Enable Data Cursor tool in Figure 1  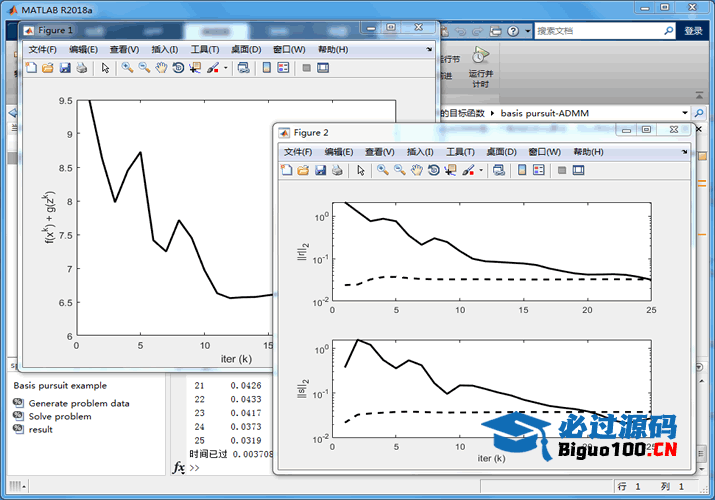pyautogui.click(x=195, y=68)
